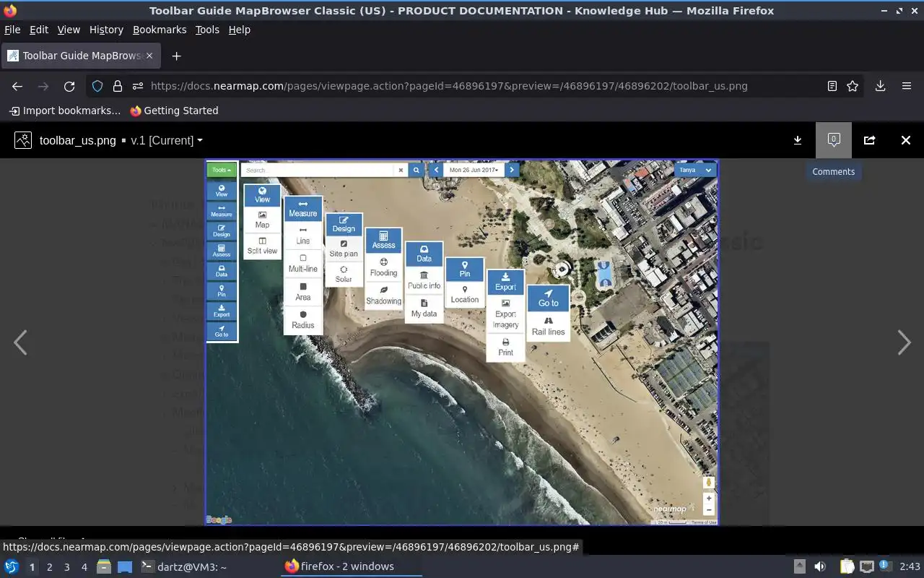Image resolution: width=924 pixels, height=578 pixels.
Task: Close the Toolbar Guide MapBrowser tab
Action: pyautogui.click(x=150, y=56)
